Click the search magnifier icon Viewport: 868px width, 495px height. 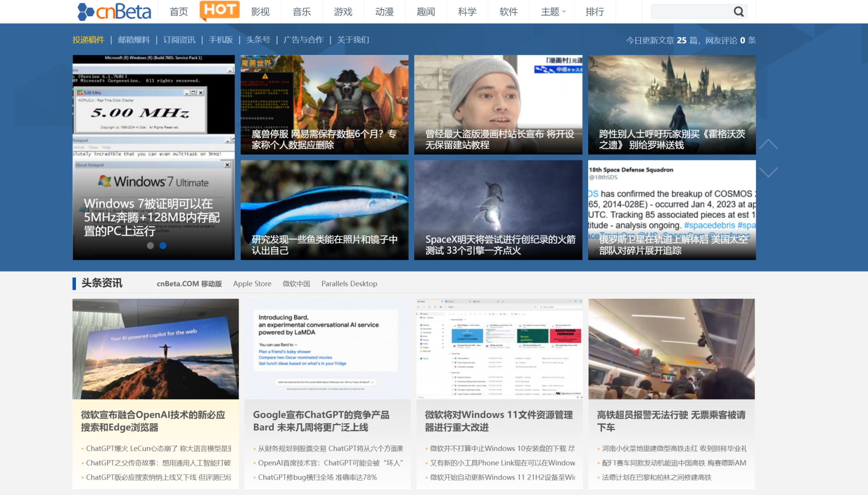click(738, 12)
